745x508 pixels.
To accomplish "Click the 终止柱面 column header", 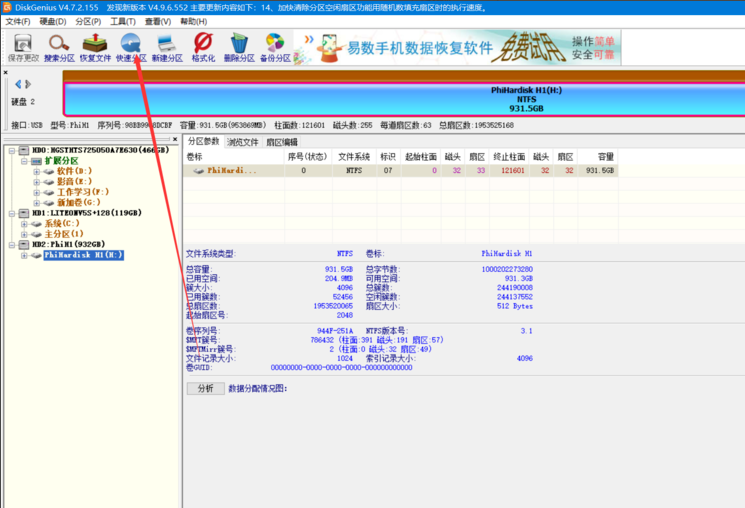I will 509,157.
